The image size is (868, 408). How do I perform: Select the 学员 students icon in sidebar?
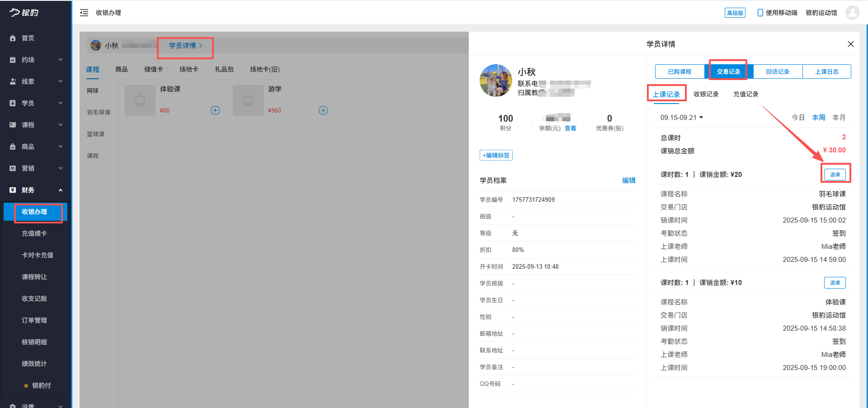[x=14, y=103]
